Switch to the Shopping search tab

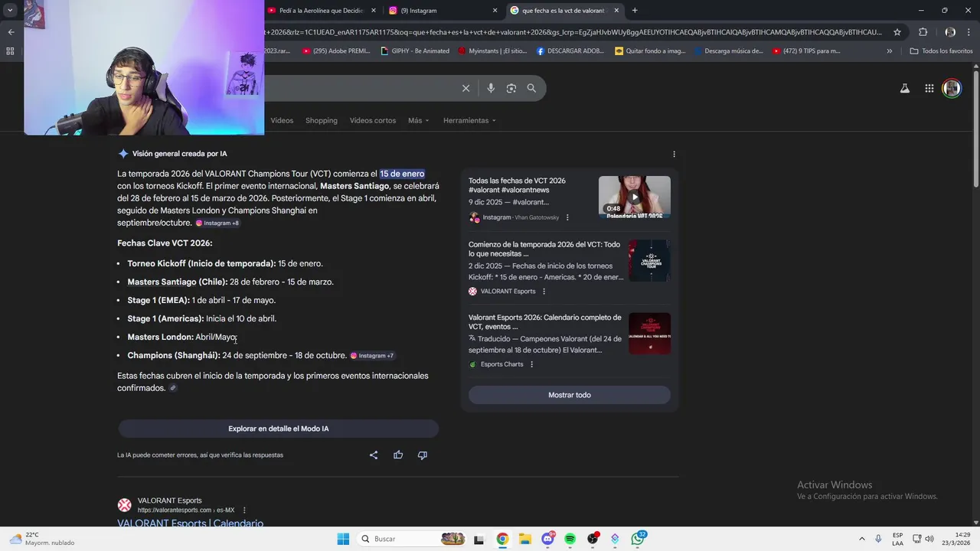[x=322, y=121]
